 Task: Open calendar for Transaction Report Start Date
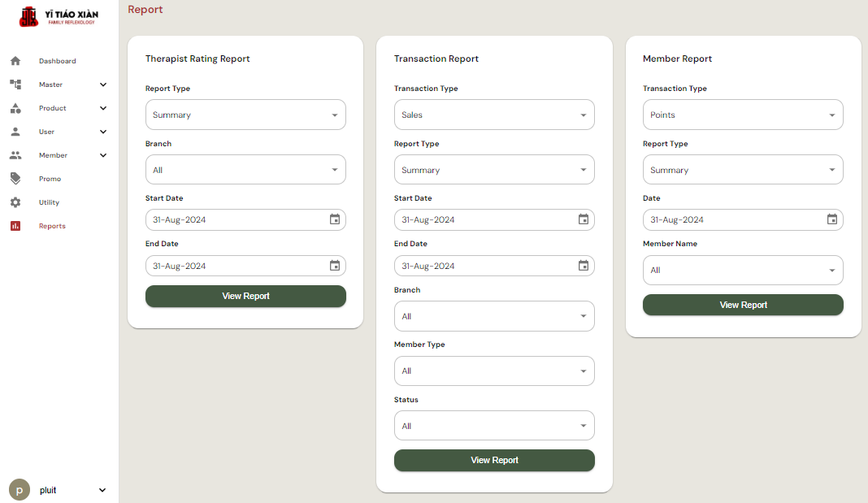point(583,219)
